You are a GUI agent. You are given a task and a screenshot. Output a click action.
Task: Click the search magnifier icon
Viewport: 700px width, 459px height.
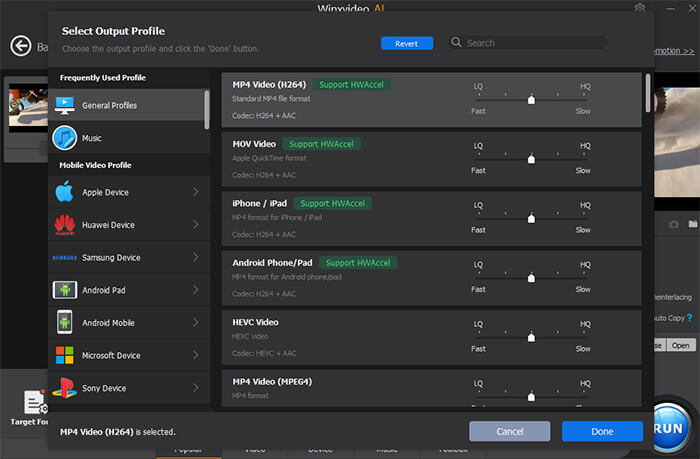click(456, 42)
